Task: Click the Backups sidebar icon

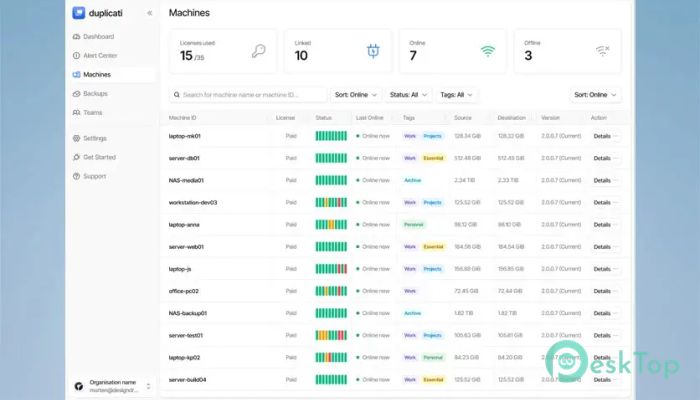Action: click(x=76, y=94)
